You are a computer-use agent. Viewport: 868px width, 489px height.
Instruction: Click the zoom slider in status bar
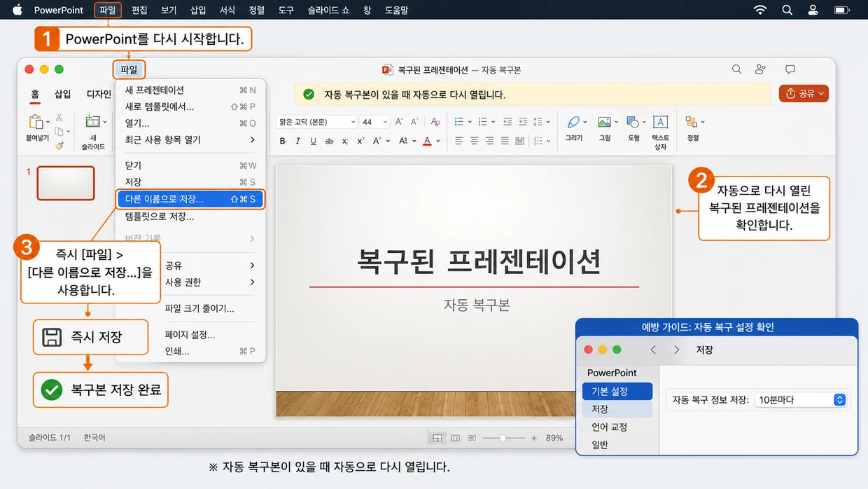coord(503,438)
